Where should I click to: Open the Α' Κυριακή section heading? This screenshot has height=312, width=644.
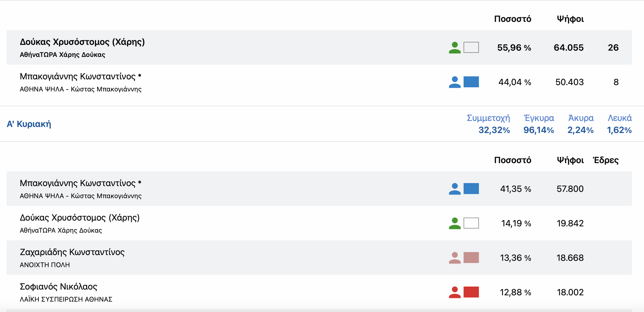point(29,124)
